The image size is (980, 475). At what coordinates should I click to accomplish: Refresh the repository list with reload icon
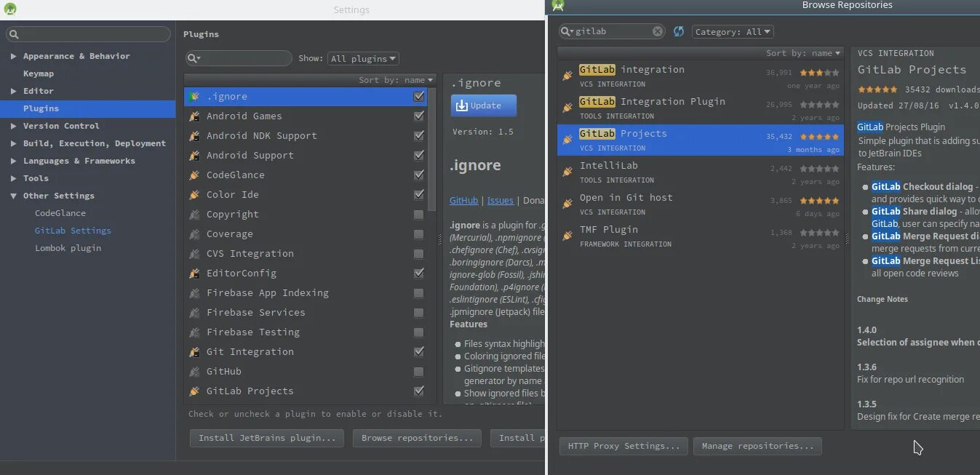(679, 31)
